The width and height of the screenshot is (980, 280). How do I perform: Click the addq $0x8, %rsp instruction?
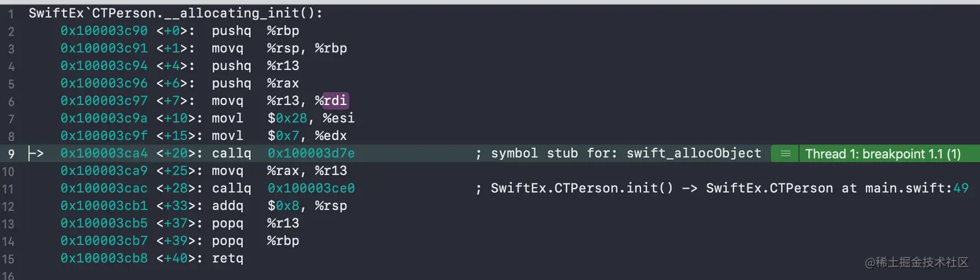[279, 206]
